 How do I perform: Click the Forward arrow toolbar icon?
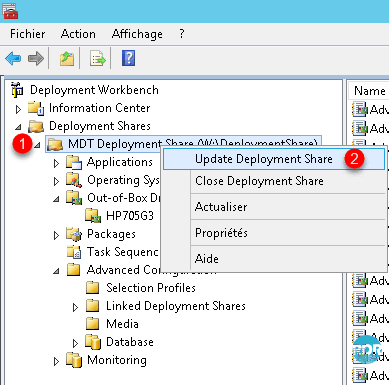[36, 59]
